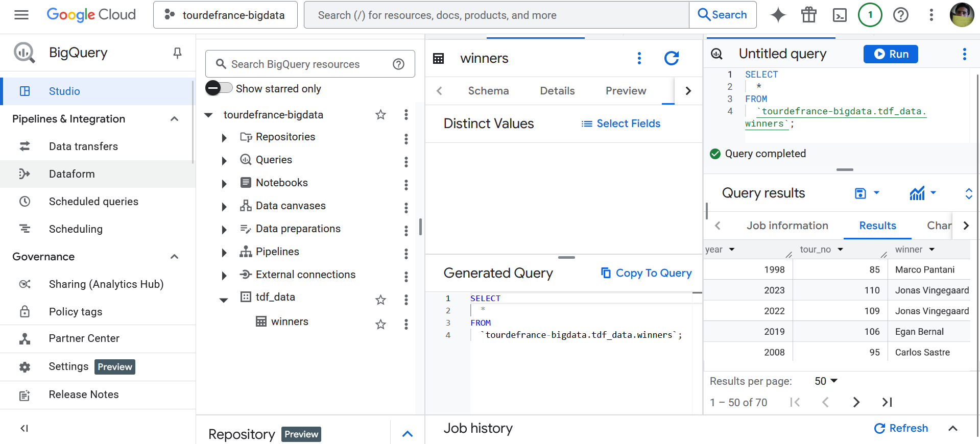980x444 pixels.
Task: Switch to the Schema tab
Action: click(x=488, y=91)
